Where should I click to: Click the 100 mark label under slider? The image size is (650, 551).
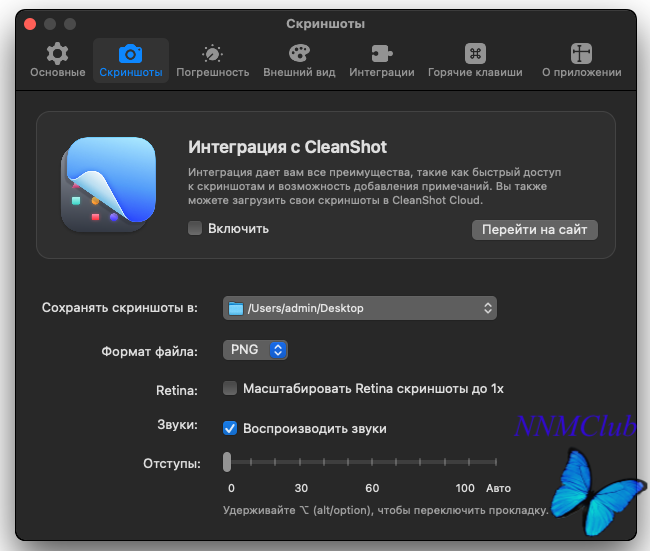click(465, 488)
